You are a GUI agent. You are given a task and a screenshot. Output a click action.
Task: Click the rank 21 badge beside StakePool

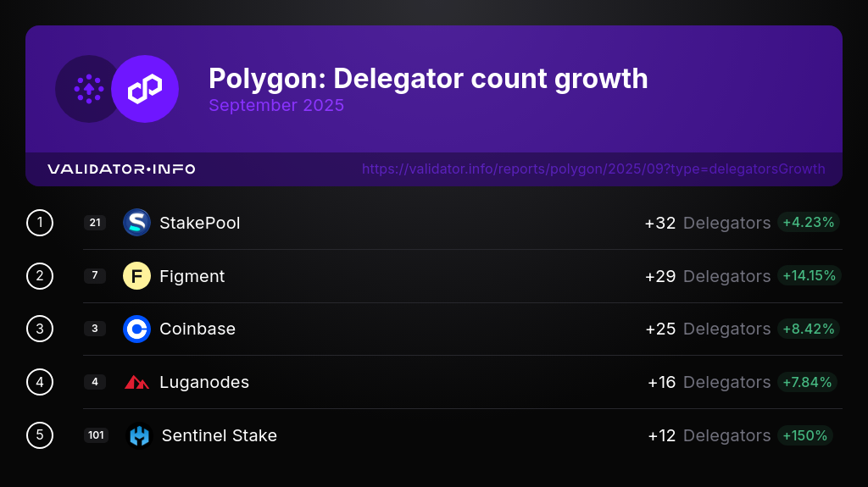coord(95,223)
